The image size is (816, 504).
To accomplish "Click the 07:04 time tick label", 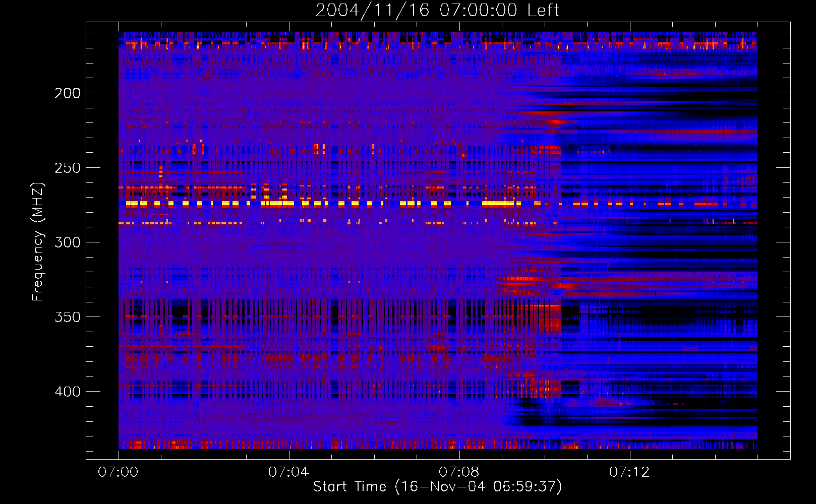I will click(288, 472).
